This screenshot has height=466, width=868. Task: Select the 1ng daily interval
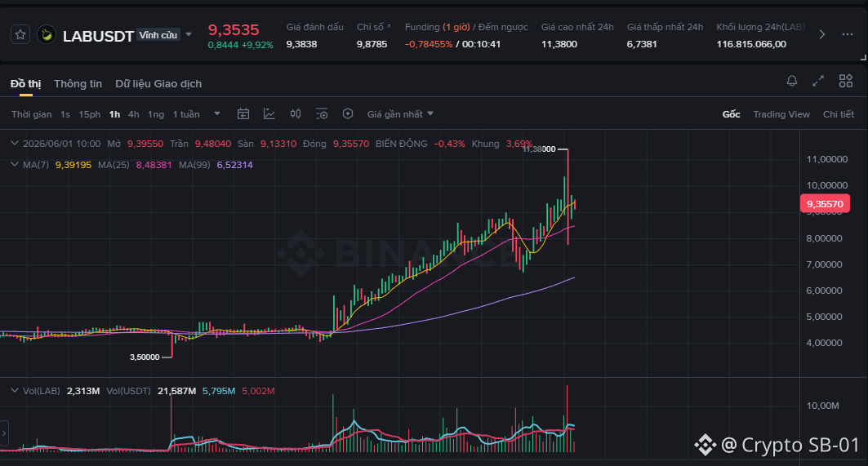click(156, 114)
